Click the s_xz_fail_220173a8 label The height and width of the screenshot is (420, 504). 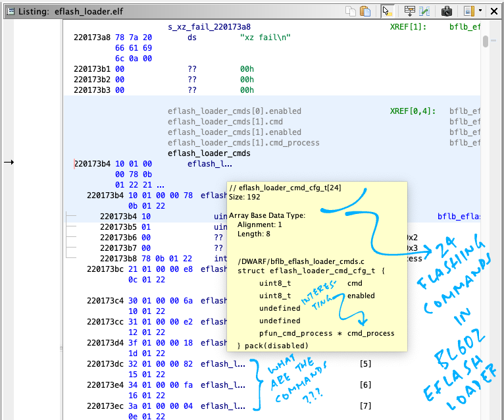click(x=209, y=27)
